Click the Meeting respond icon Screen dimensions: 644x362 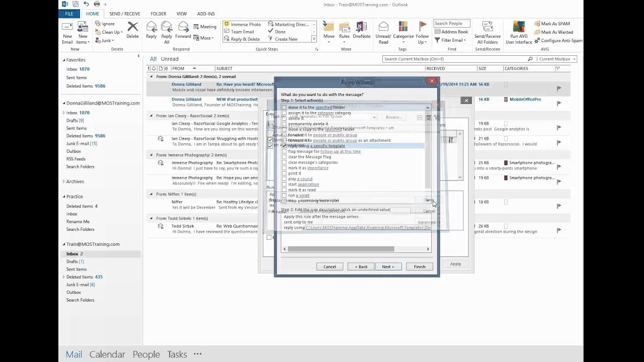tap(205, 27)
